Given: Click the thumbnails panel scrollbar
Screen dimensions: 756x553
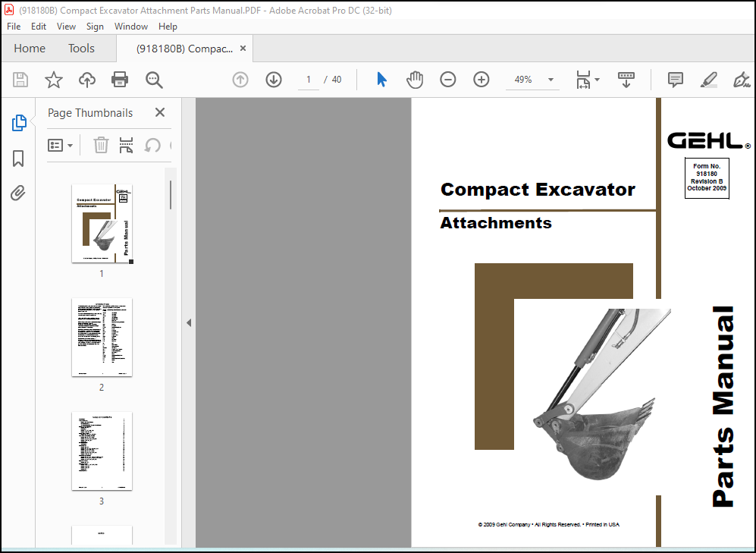Looking at the screenshot, I should click(x=170, y=195).
